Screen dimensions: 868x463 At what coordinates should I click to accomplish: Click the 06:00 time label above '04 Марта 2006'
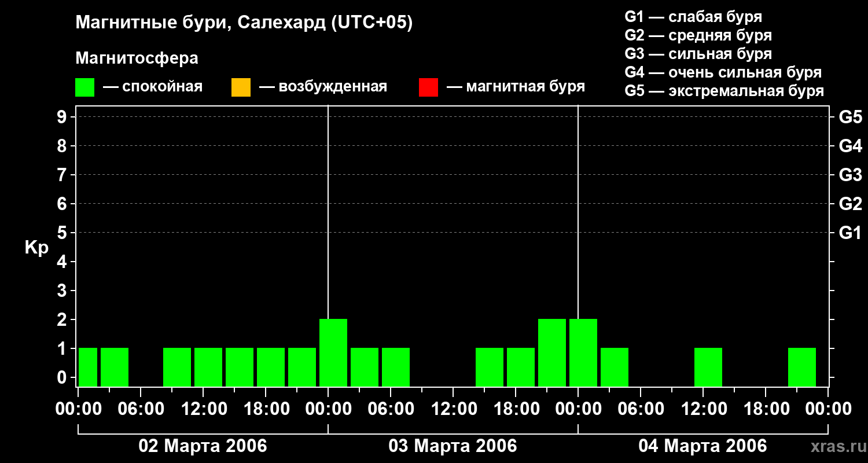point(641,409)
